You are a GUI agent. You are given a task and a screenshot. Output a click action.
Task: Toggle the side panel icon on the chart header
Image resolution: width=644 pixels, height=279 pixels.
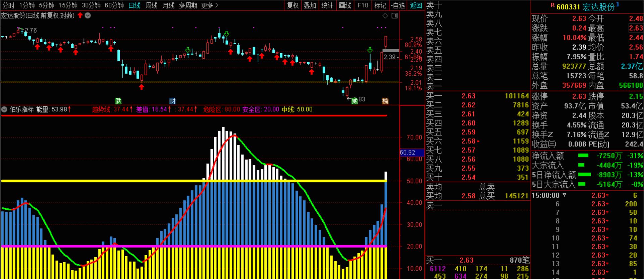[x=395, y=15]
